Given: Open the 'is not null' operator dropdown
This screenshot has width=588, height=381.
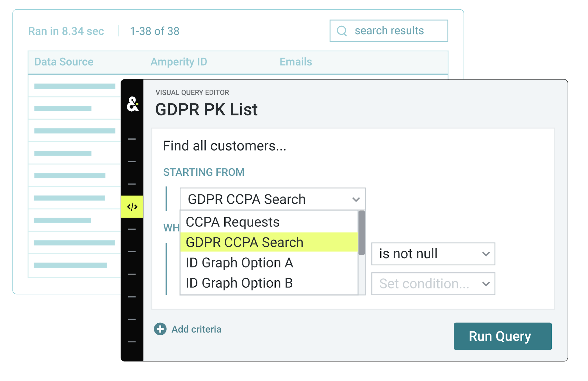Looking at the screenshot, I should [x=433, y=254].
